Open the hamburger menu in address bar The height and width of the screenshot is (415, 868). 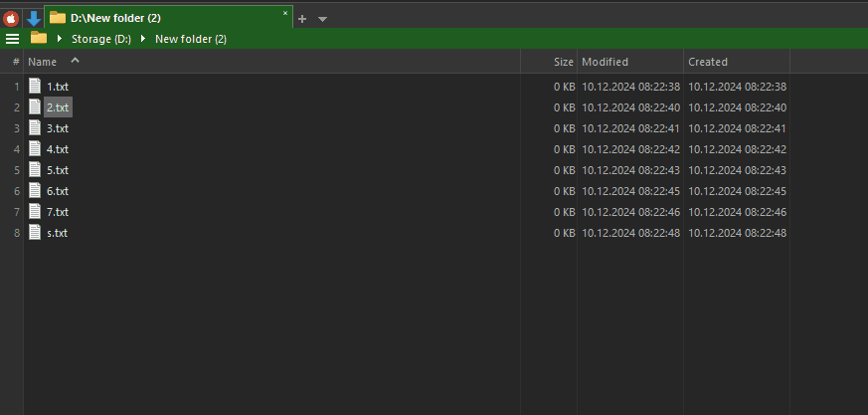click(x=12, y=39)
